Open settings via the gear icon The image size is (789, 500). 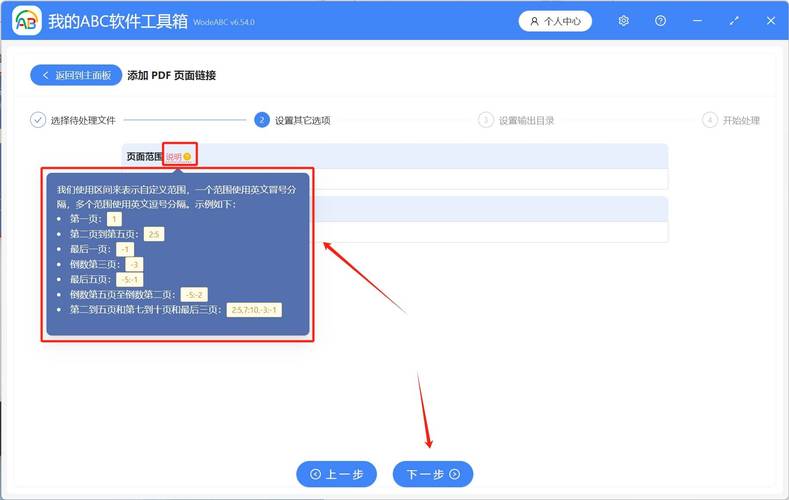point(623,21)
